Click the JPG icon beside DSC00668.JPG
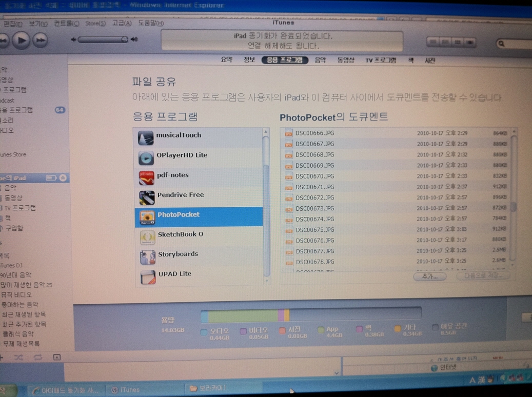Screen dimensions: 532x397 [289, 155]
